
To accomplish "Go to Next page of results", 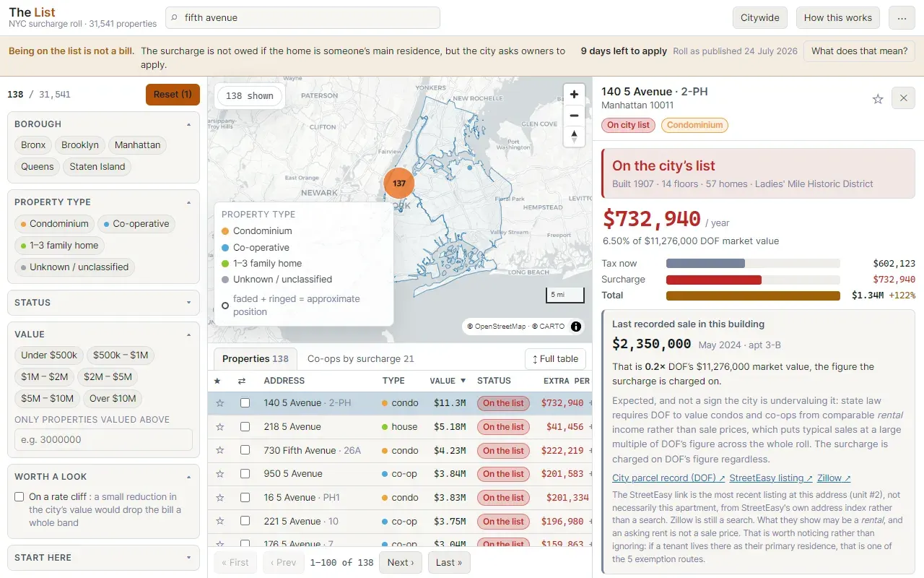I will pos(401,563).
